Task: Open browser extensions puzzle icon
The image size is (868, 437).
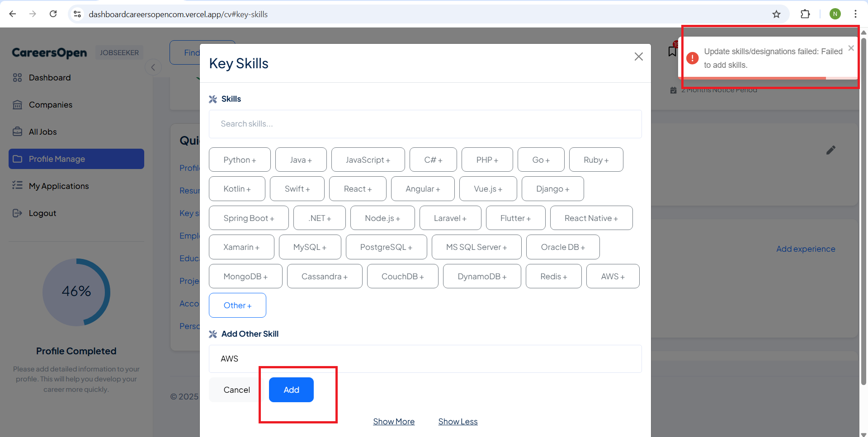Action: coord(805,14)
